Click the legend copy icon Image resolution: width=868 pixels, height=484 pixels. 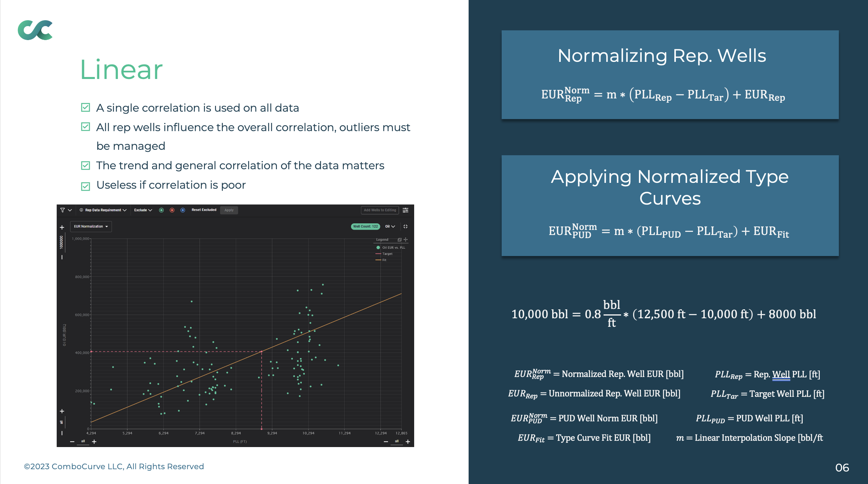(x=399, y=240)
